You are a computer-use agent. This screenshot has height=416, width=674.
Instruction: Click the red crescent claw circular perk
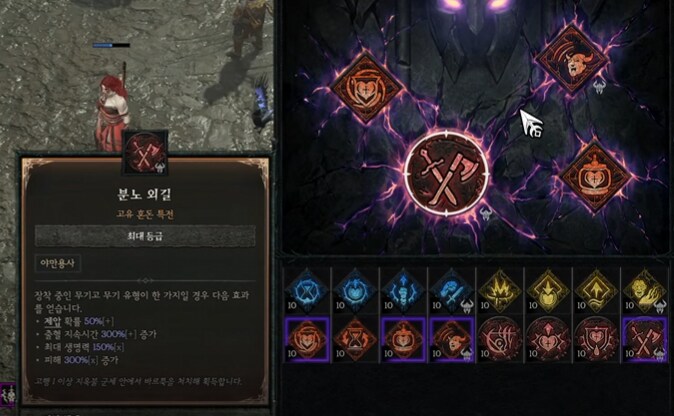tap(500, 340)
